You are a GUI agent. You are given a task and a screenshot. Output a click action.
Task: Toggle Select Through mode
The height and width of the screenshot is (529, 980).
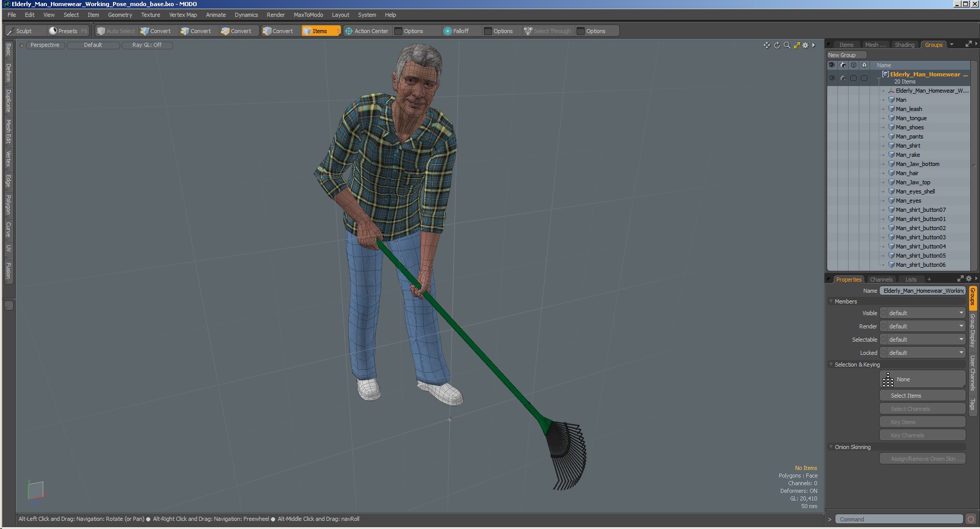(x=548, y=31)
